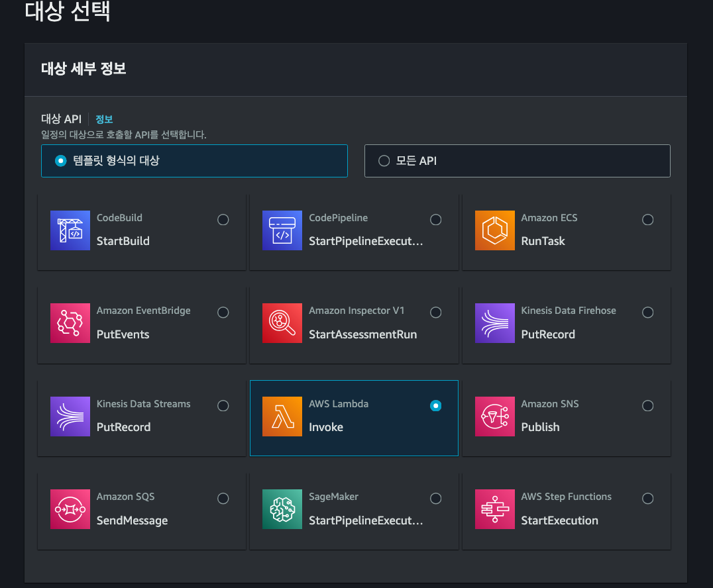Click the CodePipeline title text

pyautogui.click(x=339, y=218)
